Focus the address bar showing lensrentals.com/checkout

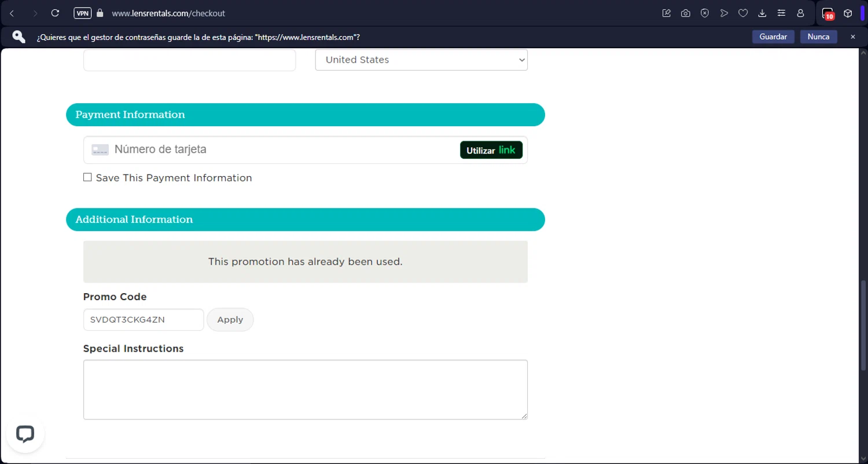(168, 13)
